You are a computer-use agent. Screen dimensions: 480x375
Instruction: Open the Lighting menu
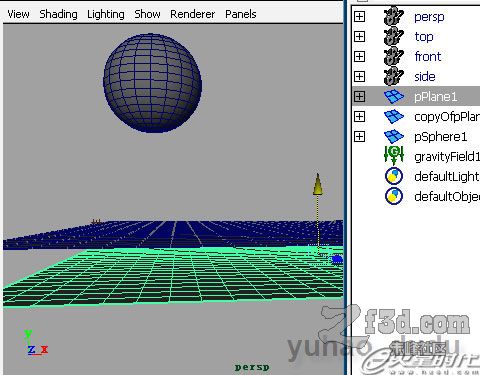(x=106, y=14)
